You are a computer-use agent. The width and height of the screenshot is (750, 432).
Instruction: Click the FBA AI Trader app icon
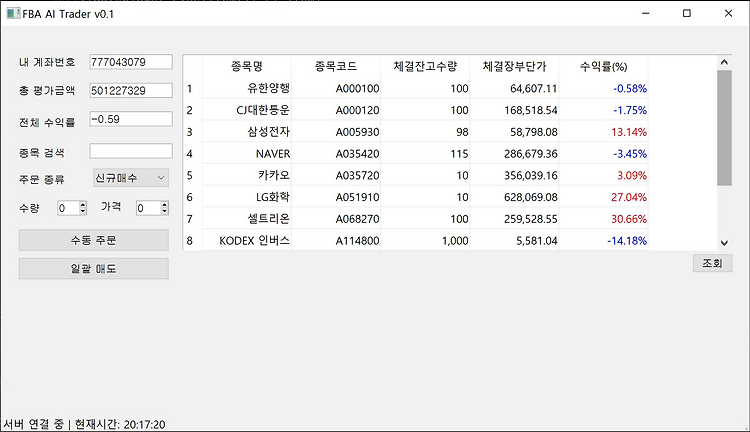point(13,13)
